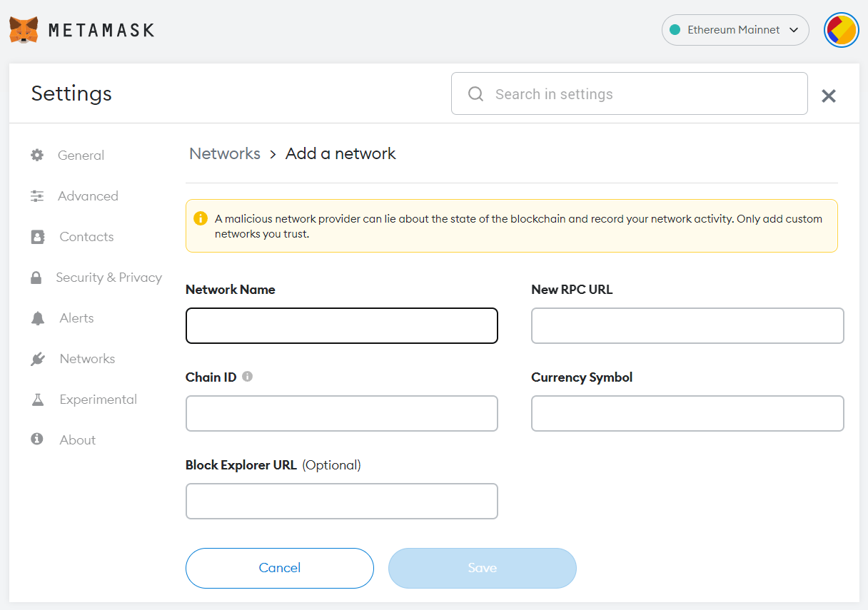Click the Security & Privacy lock icon
The width and height of the screenshot is (868, 610).
click(x=36, y=278)
